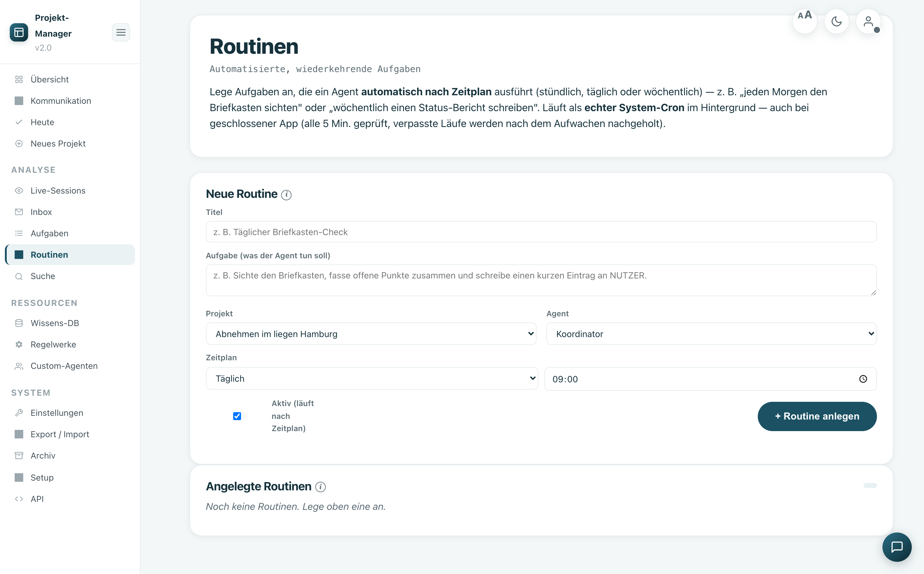Open the Archiv page

click(x=70, y=456)
